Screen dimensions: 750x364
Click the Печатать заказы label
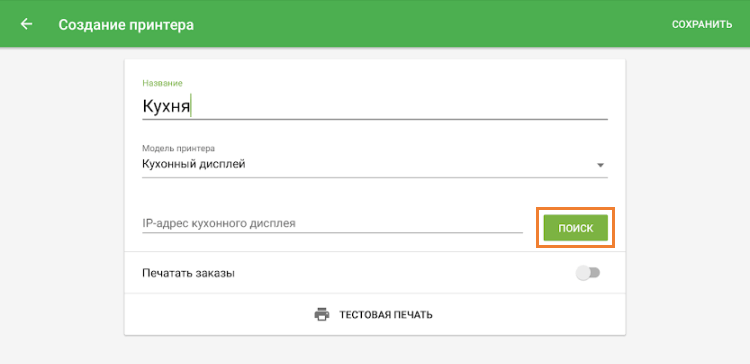click(188, 274)
